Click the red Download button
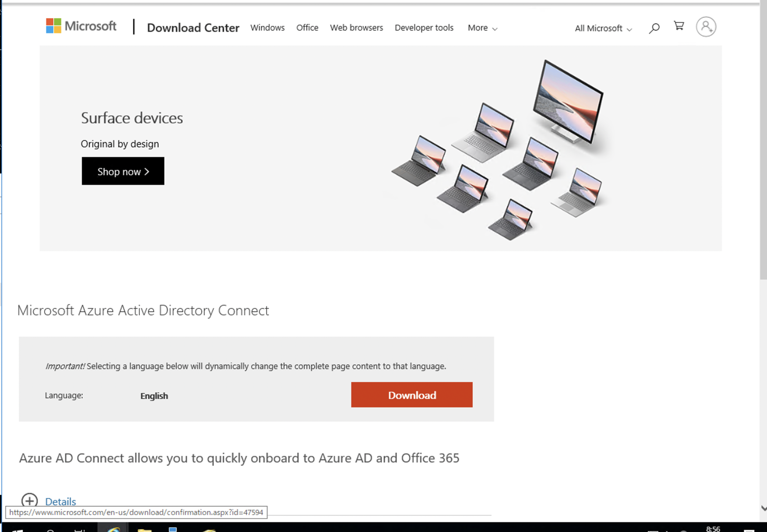The width and height of the screenshot is (767, 532). click(x=412, y=394)
